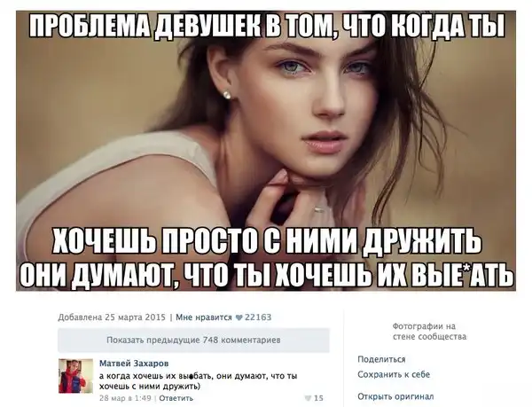Open the '28 мар в 1:49' timestamp

point(125,398)
